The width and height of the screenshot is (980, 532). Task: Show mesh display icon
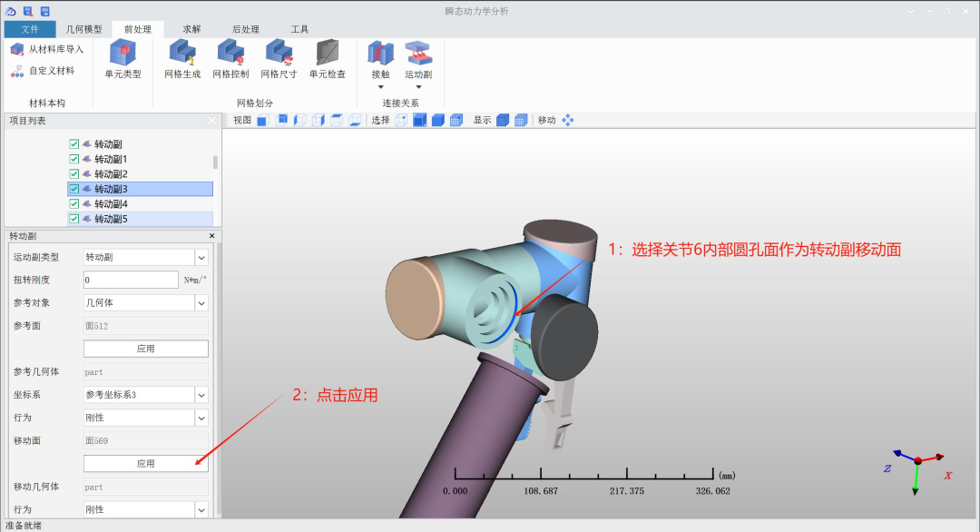[521, 120]
